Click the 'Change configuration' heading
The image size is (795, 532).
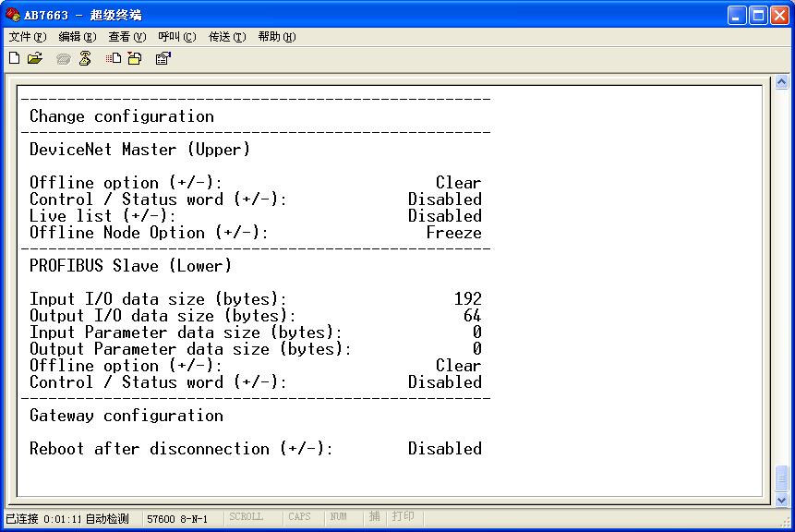122,116
